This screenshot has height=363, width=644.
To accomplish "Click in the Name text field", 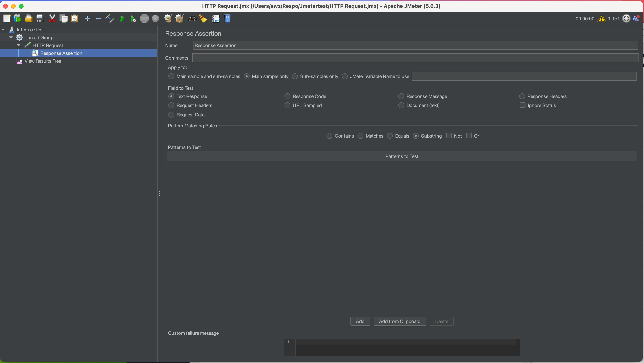I will [x=415, y=45].
